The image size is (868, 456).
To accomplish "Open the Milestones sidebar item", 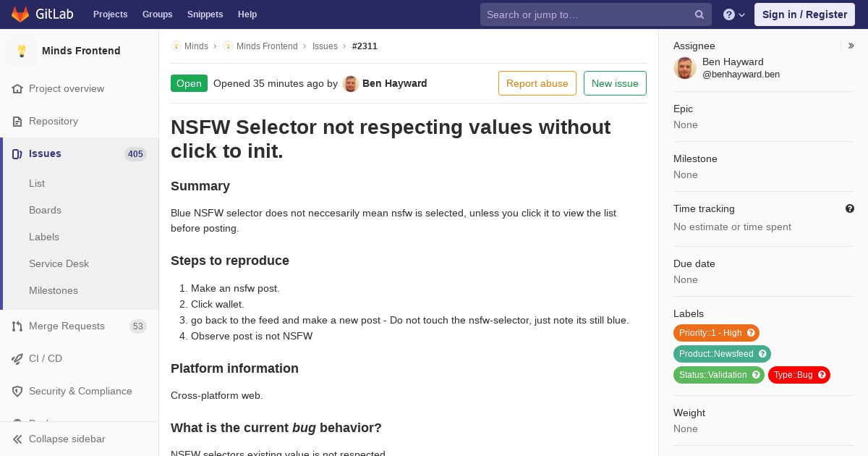I will tap(54, 290).
